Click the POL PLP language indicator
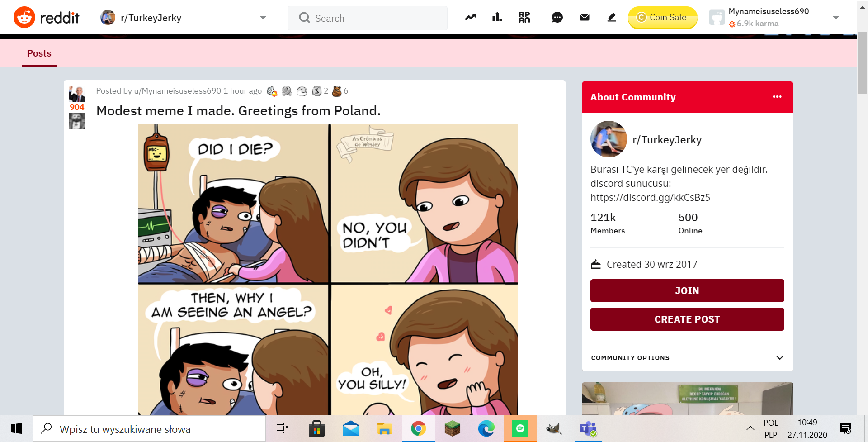 [x=771, y=428]
